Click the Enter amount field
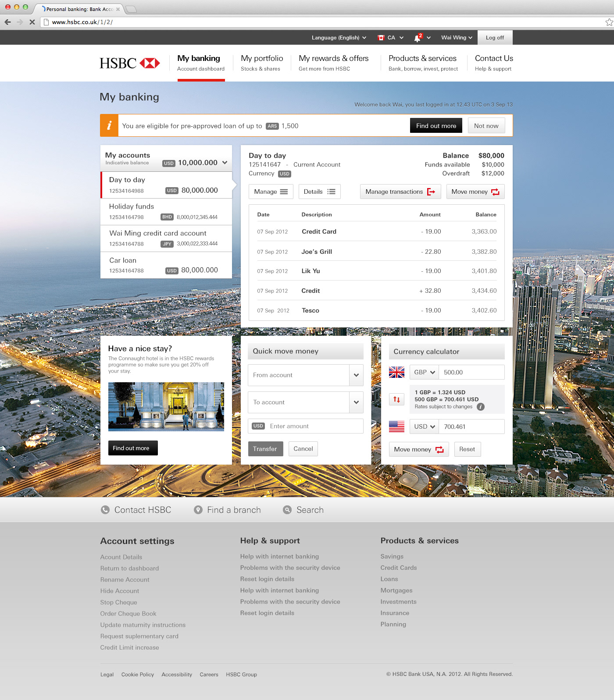614x700 pixels. [x=306, y=426]
